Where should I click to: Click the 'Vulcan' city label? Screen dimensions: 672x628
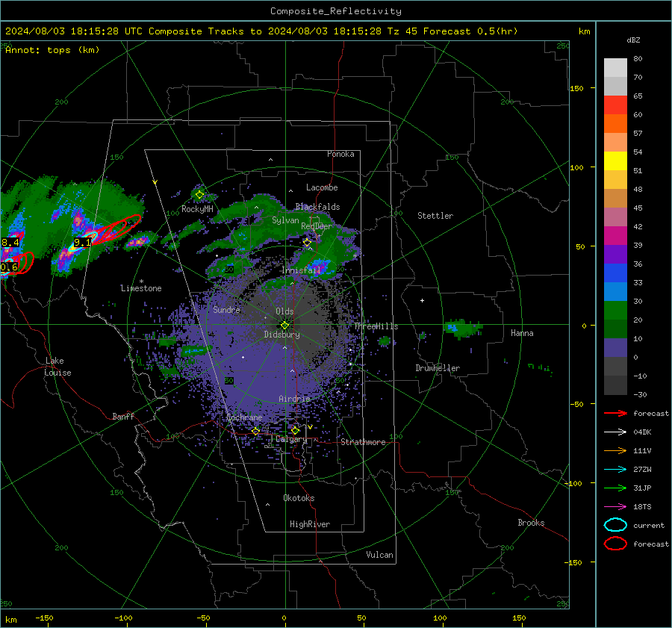(x=379, y=555)
